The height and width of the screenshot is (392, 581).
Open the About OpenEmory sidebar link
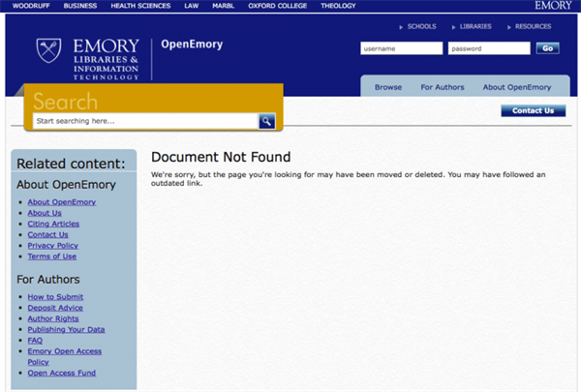[x=62, y=202]
